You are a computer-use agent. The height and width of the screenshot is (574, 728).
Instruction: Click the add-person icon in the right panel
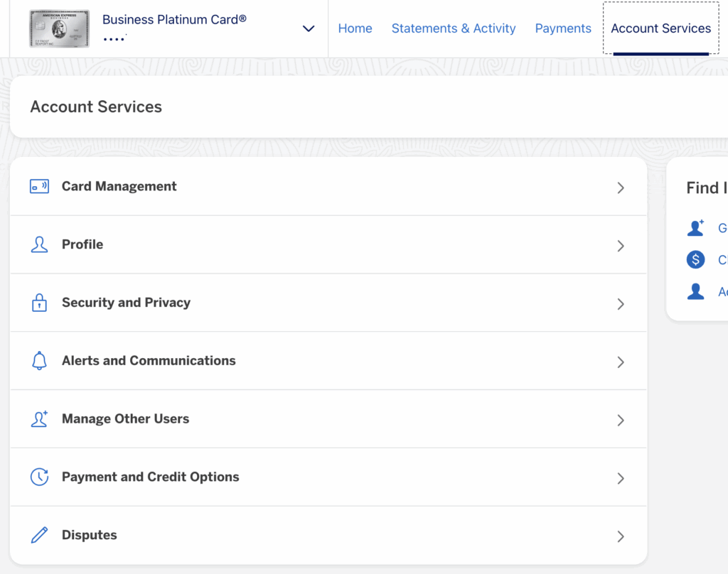tap(695, 228)
